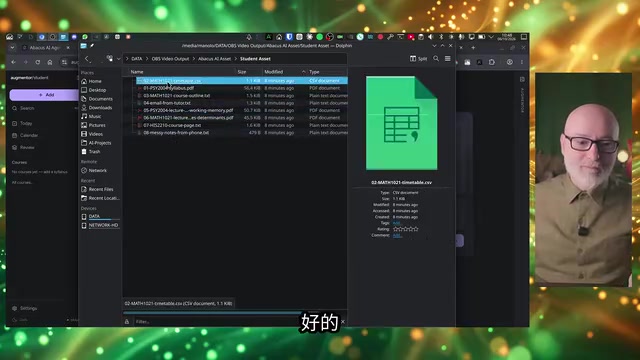Click the five-star rating row
This screenshot has width=640, height=360.
coord(405,229)
